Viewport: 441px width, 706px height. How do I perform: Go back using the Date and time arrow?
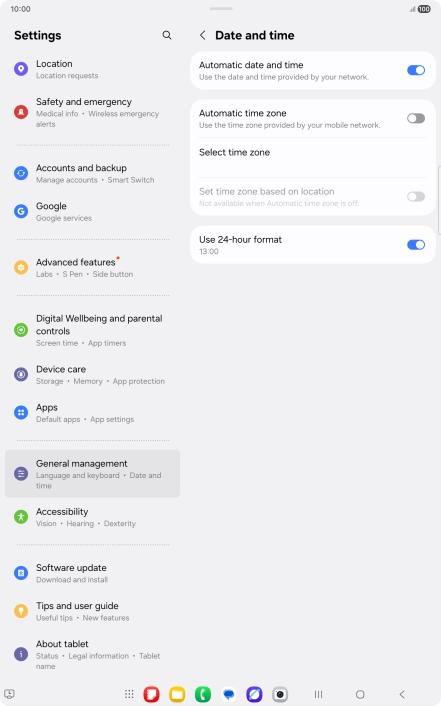[203, 35]
